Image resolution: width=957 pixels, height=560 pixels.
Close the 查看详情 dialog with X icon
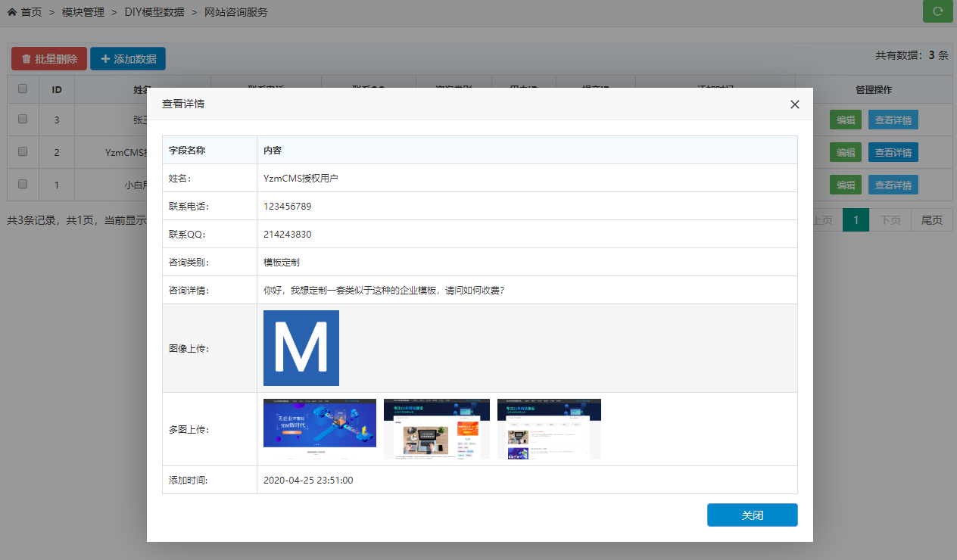pyautogui.click(x=794, y=104)
